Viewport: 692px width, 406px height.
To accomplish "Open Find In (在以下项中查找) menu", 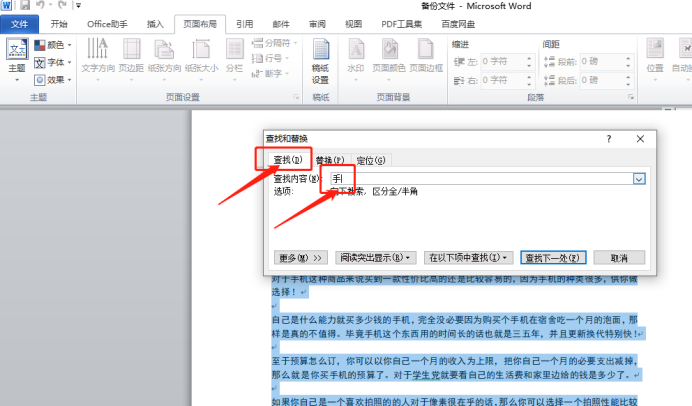I will (x=468, y=258).
